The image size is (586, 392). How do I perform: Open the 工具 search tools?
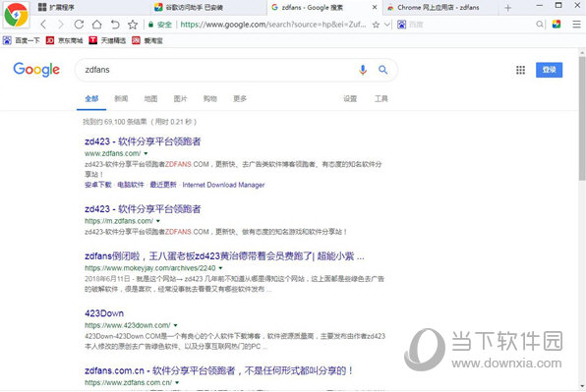point(381,99)
